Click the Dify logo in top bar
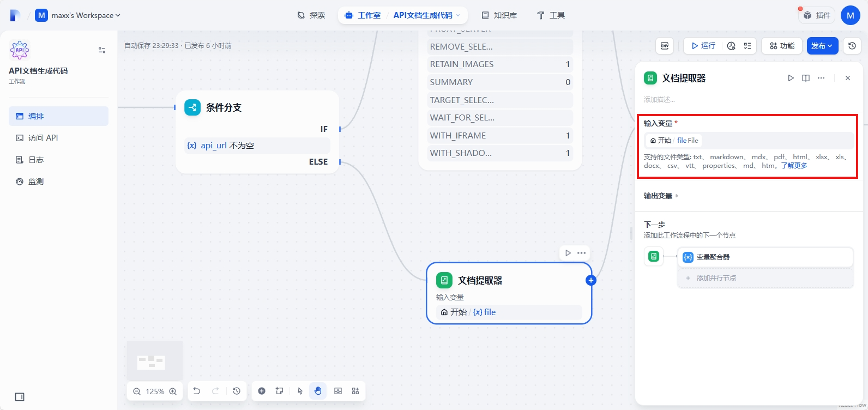868x410 pixels. coord(15,15)
